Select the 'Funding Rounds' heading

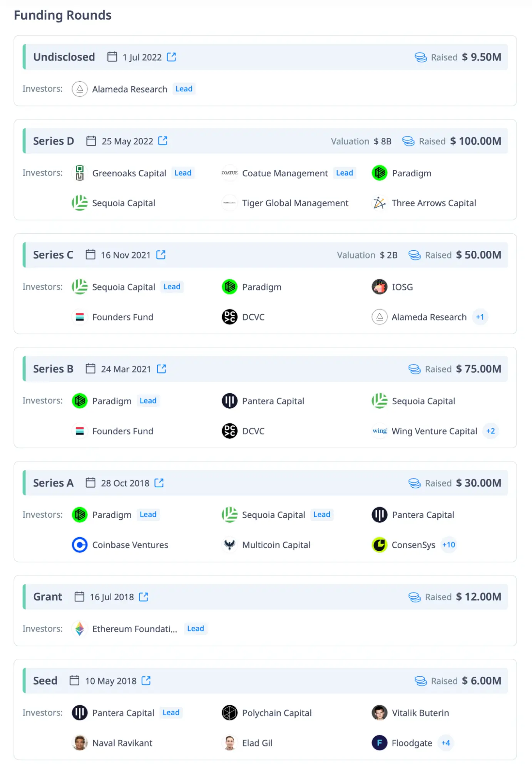(x=63, y=15)
